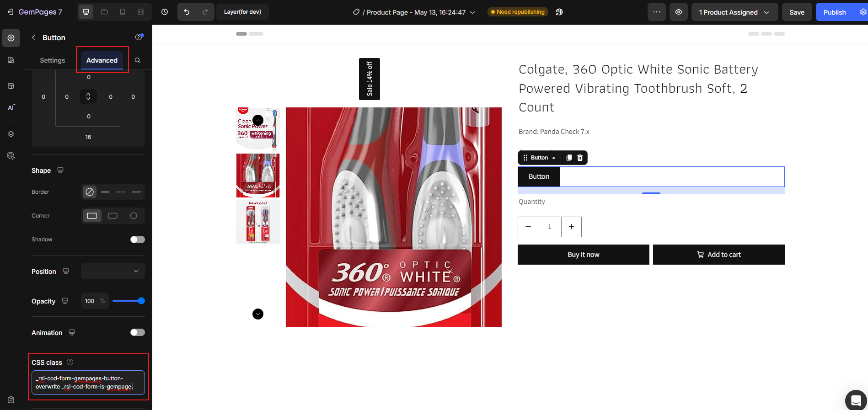Image resolution: width=868 pixels, height=410 pixels.
Task: Adjust the Opacity slider handle
Action: (x=141, y=301)
